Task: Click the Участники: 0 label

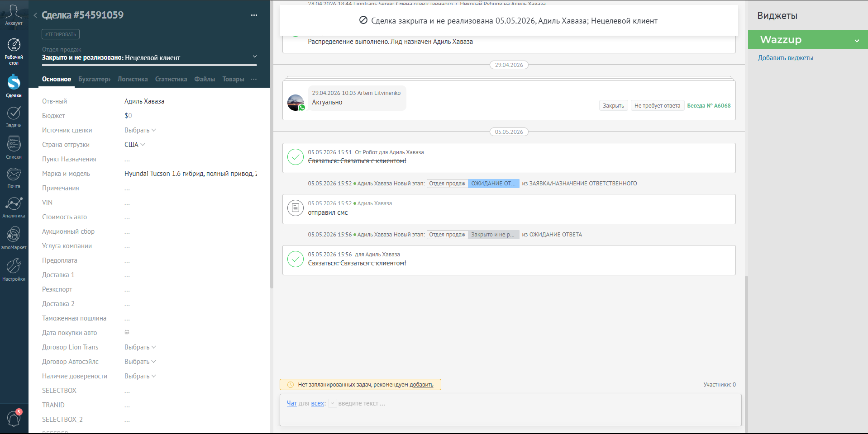Action: point(720,385)
